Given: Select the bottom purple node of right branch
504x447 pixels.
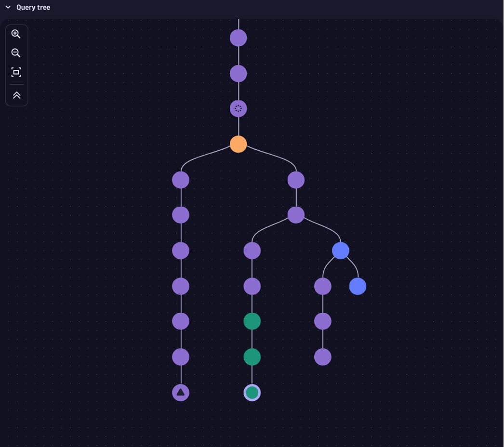Looking at the screenshot, I should (x=322, y=357).
